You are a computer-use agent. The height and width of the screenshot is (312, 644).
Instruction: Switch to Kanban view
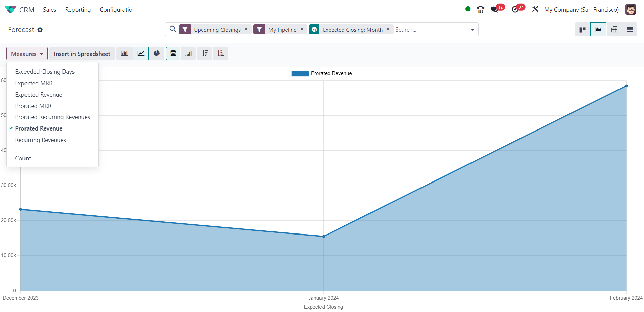point(583,30)
